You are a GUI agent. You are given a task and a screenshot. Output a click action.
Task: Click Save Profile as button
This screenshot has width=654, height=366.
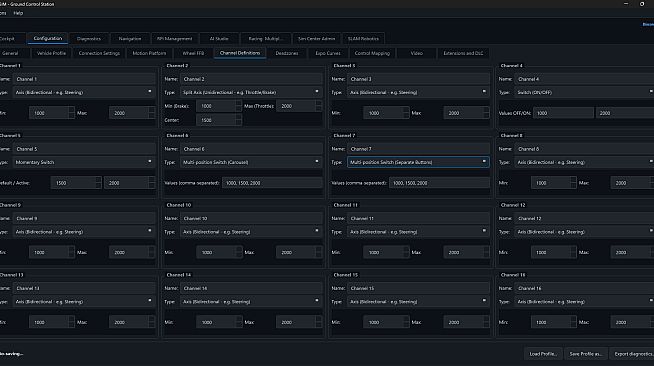point(586,354)
